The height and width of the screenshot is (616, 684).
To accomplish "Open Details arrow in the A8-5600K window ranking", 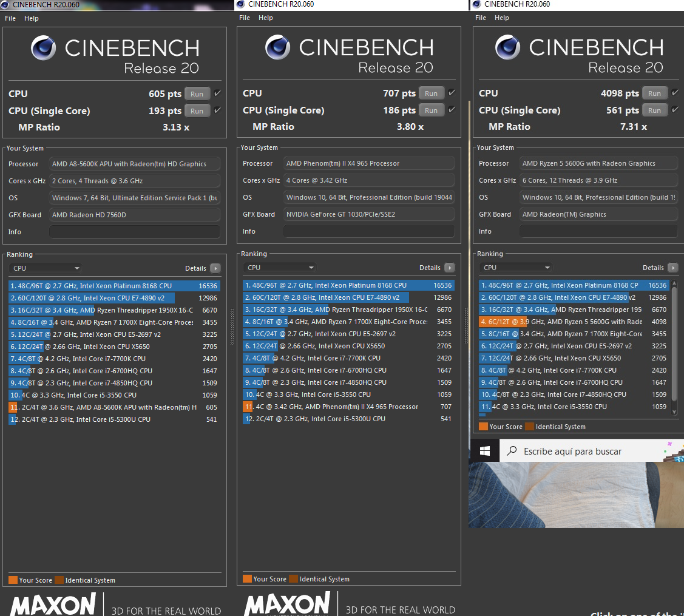I will (215, 268).
